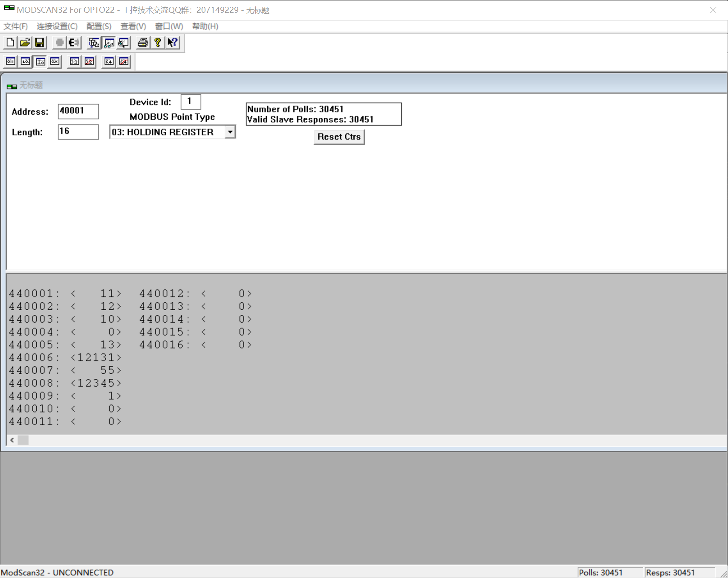Expand the display setup toolbar dropdown icon
This screenshot has width=728, height=578.
[109, 43]
